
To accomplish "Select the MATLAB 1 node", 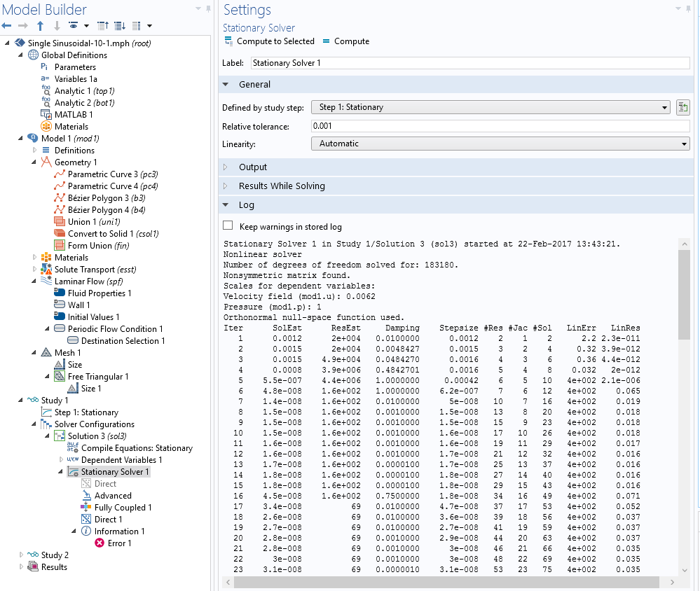I will click(73, 114).
